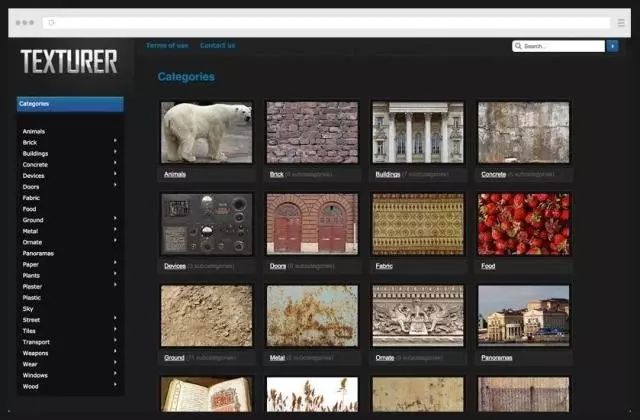Open the polar bear Animals thumbnail
The height and width of the screenshot is (420, 640).
click(207, 133)
